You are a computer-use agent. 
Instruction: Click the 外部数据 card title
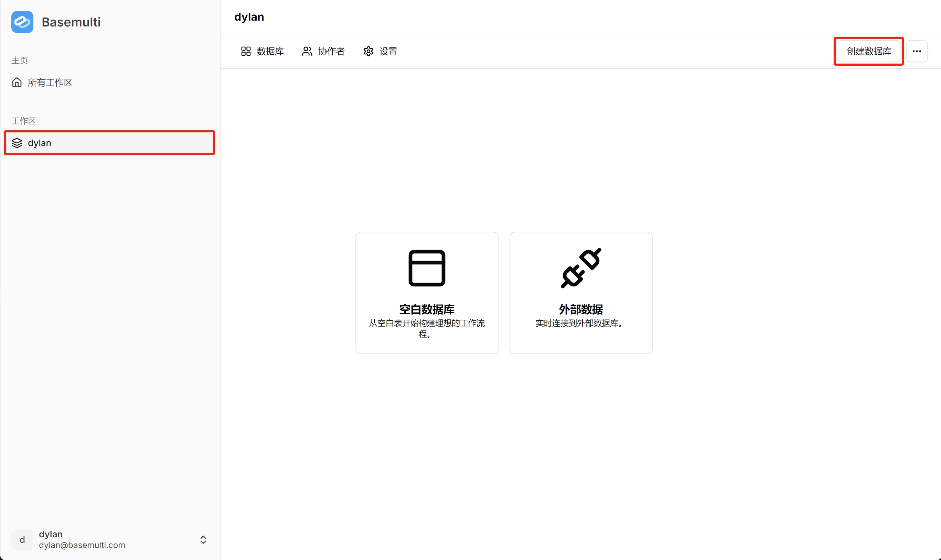point(581,309)
